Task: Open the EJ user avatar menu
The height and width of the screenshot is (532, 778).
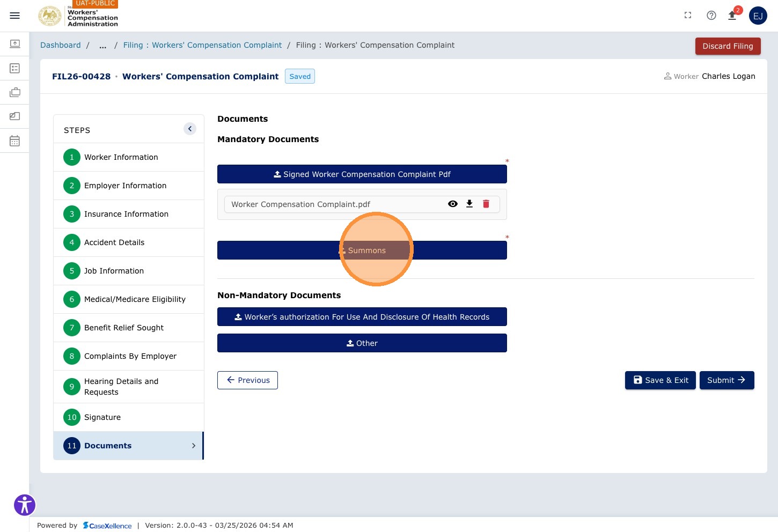Action: (758, 16)
